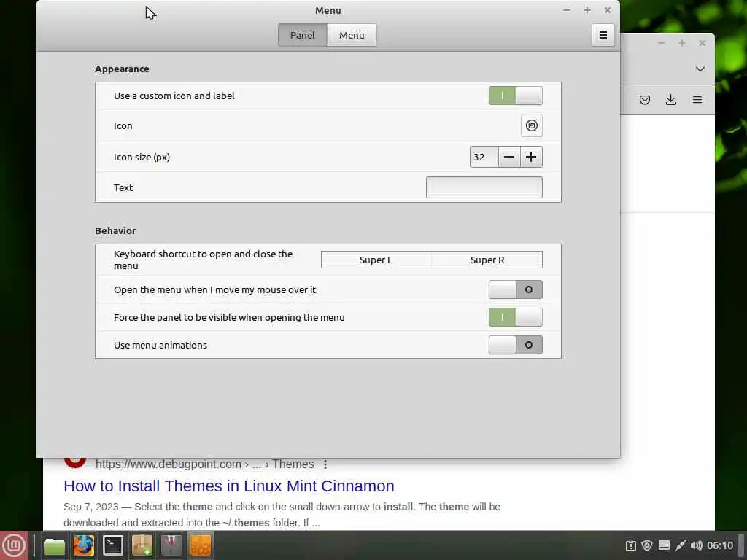This screenshot has height=560, width=747.
Task: Select the suit-and-tie taskbar icon
Action: tap(171, 545)
